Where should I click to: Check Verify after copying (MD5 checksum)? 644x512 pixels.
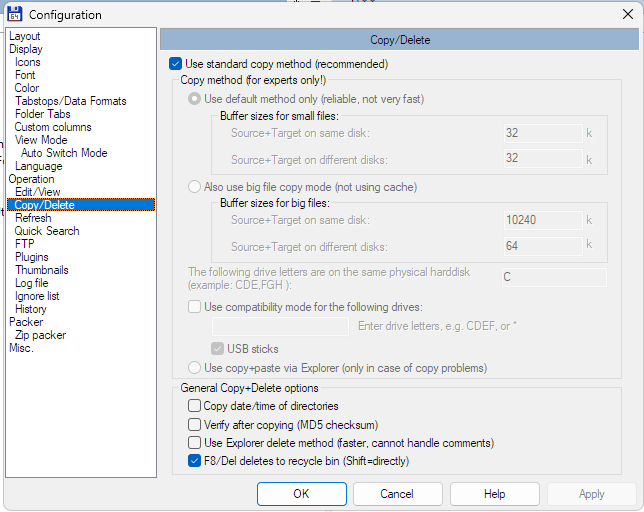coord(194,424)
